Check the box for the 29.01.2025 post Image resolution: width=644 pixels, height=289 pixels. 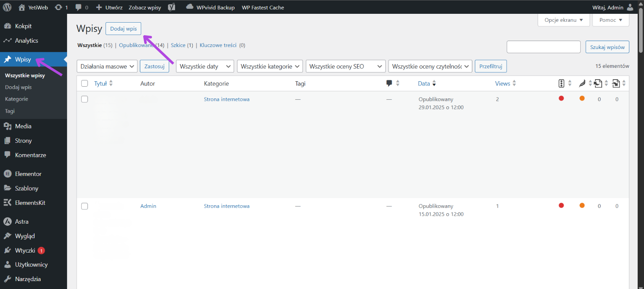[x=85, y=99]
